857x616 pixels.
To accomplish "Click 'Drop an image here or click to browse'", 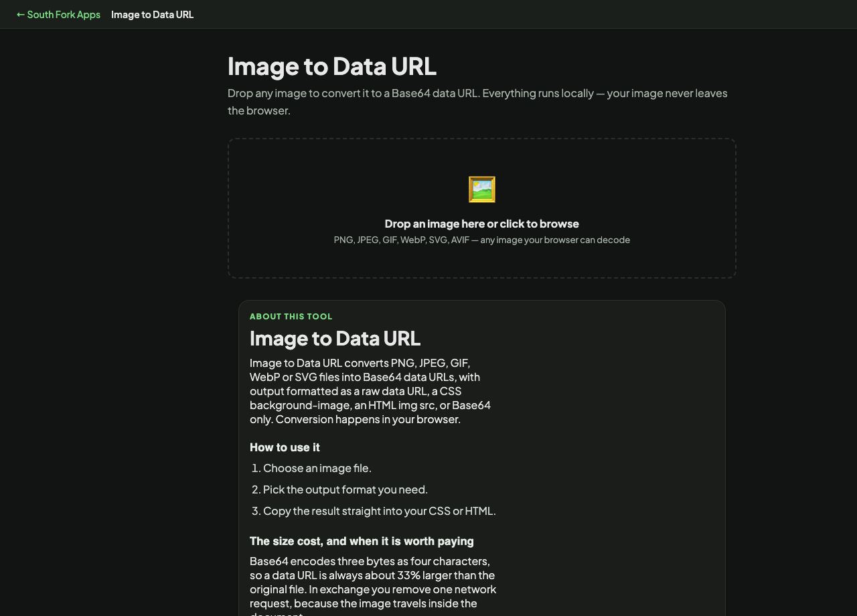I will tap(482, 224).
